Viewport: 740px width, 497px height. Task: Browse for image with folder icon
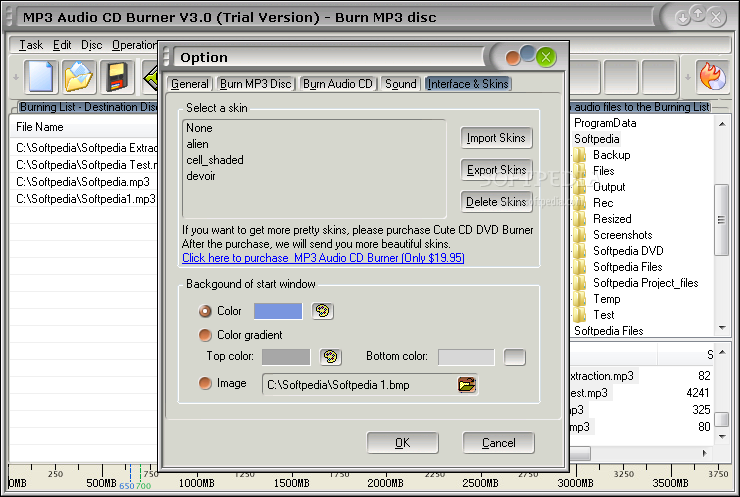click(x=467, y=385)
